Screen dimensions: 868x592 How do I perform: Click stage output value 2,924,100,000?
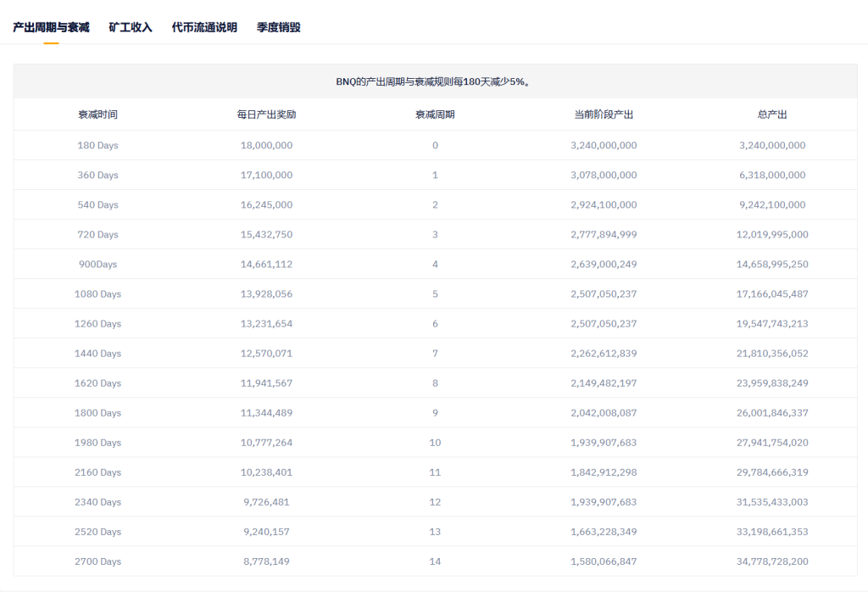(604, 205)
